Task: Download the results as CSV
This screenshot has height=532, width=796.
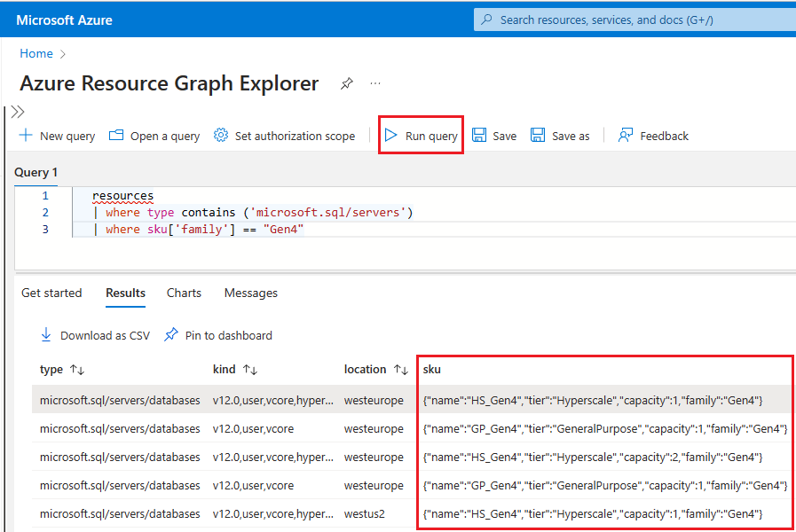Action: click(x=95, y=334)
